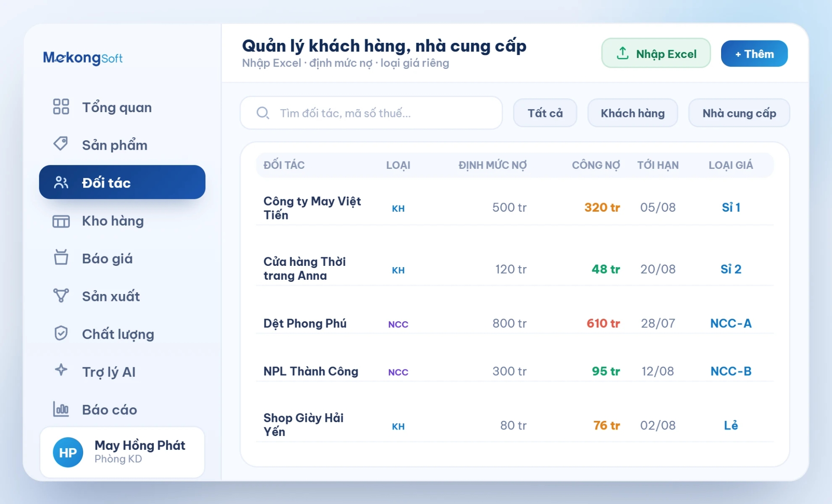Focus the Tìm đối tác search field
832x504 pixels.
[371, 113]
